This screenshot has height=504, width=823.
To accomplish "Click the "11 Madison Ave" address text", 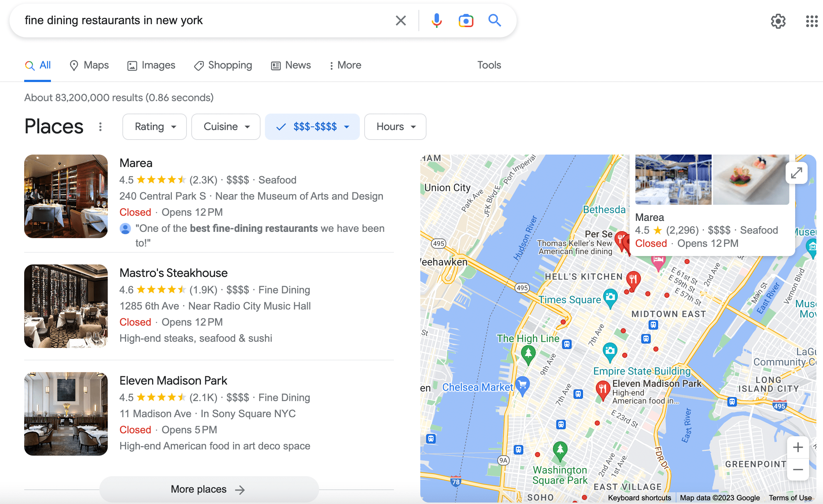I will [x=155, y=414].
